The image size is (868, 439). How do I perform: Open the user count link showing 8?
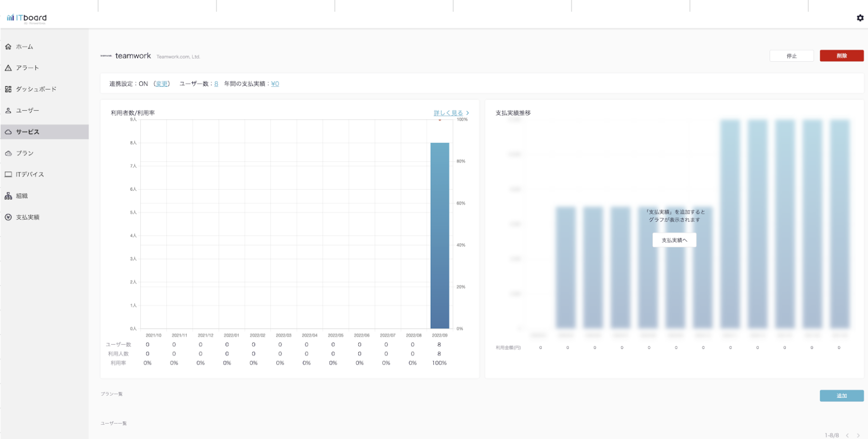216,84
